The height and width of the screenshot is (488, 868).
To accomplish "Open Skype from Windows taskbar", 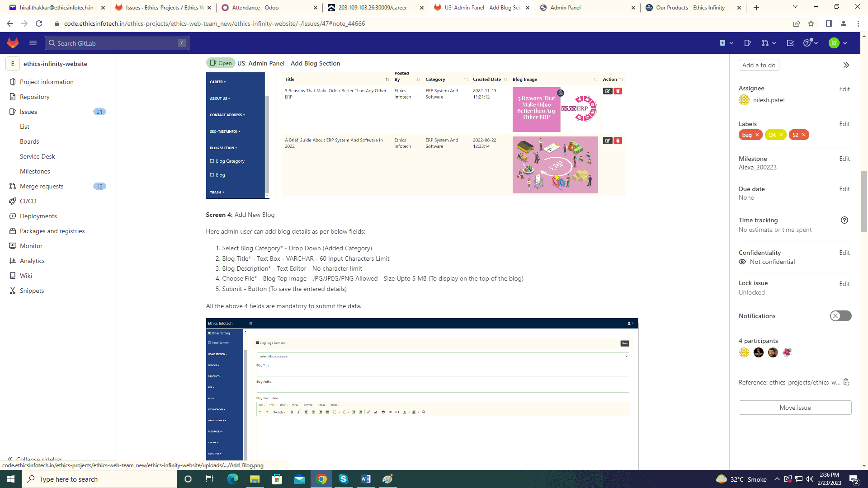I will 344,479.
